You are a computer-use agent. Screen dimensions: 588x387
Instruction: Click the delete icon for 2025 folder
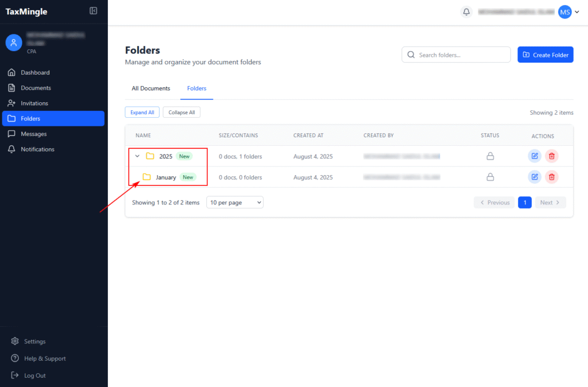pos(551,156)
